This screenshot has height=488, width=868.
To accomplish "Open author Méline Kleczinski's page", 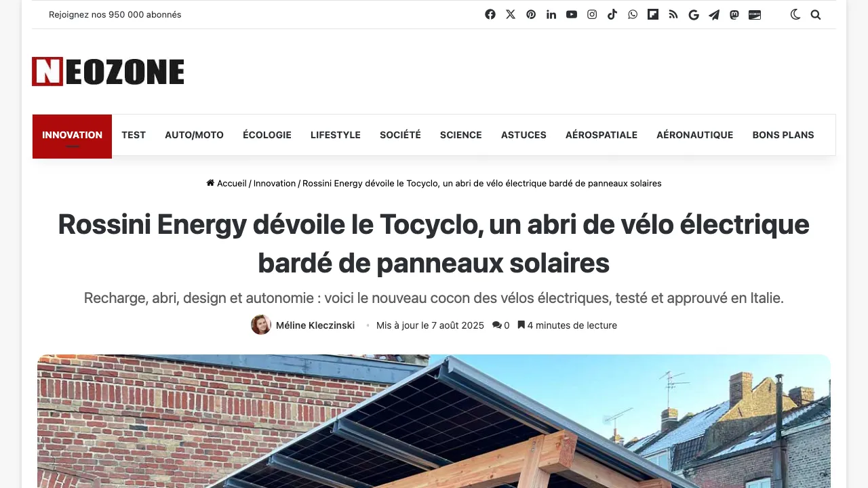I will pos(315,325).
